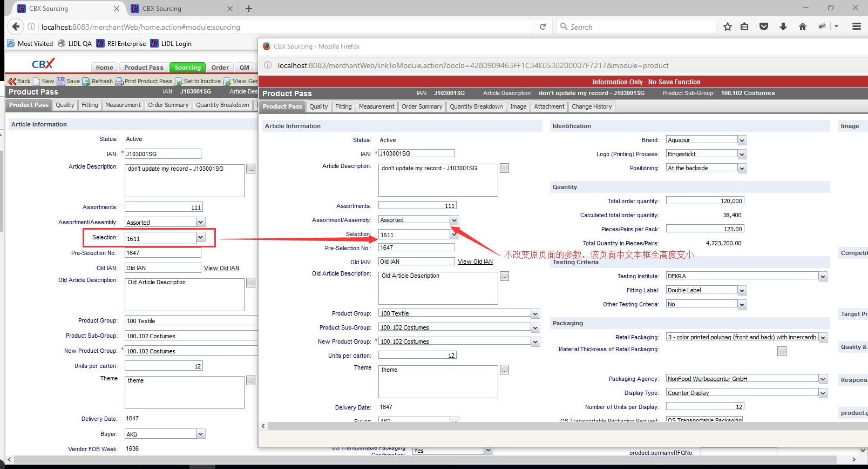Show bookmarks list icon in Firefox toolbar
The height and width of the screenshot is (469, 868).
pos(744,26)
